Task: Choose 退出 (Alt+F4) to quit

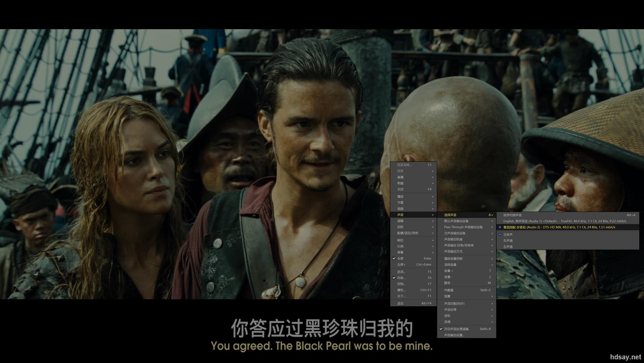Action: point(414,303)
